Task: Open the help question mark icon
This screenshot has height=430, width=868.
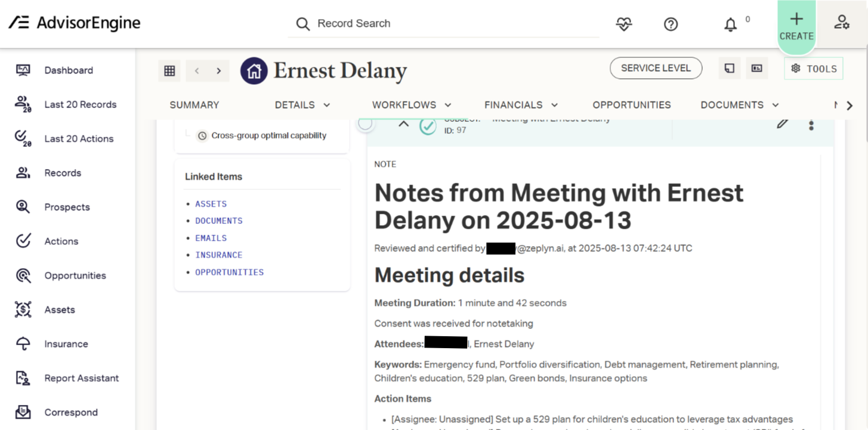Action: 671,24
